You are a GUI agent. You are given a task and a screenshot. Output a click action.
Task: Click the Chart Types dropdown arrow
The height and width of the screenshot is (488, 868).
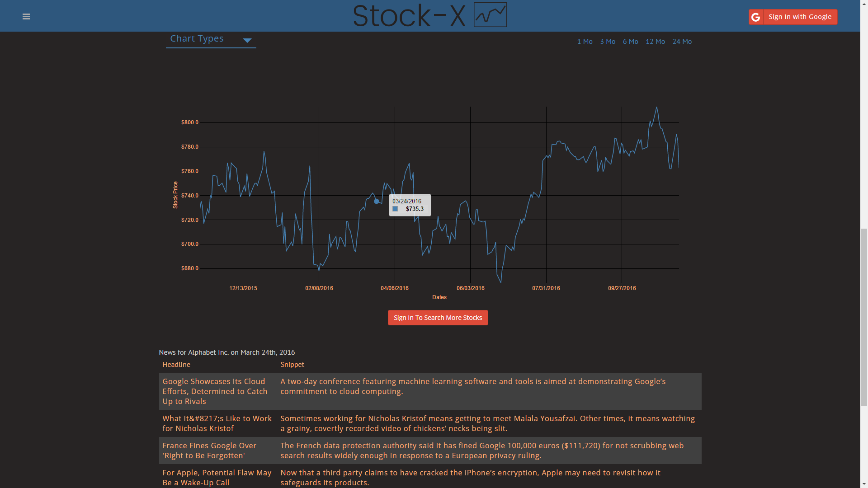(247, 40)
